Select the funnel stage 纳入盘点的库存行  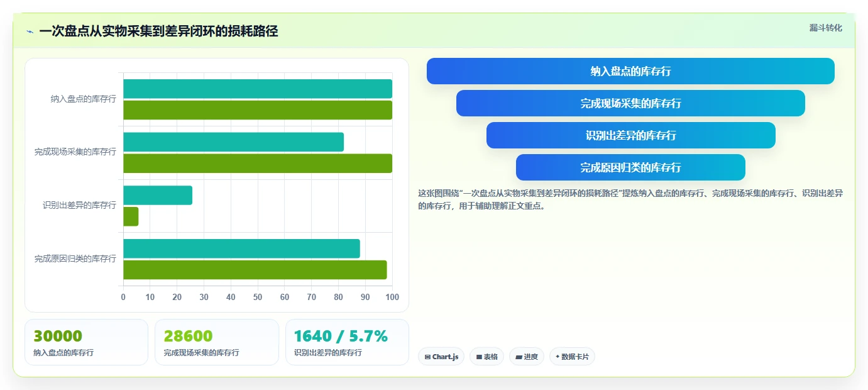(x=630, y=71)
